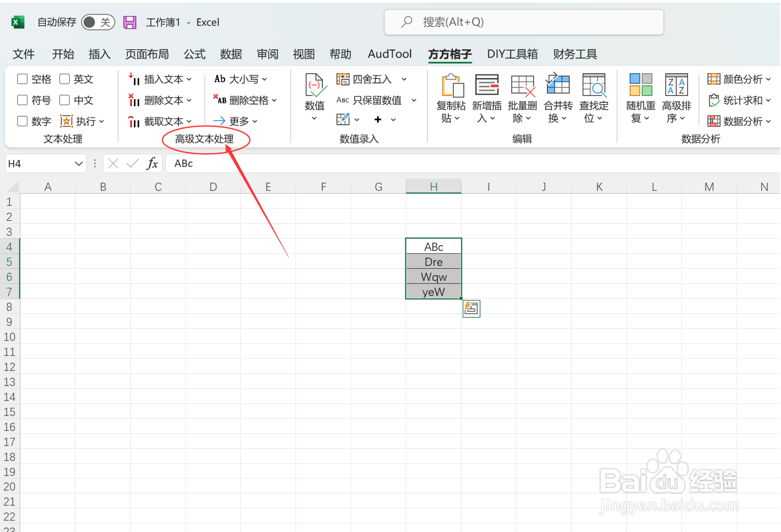Click the More arrow icon (更多)
781x532 pixels.
(219, 121)
